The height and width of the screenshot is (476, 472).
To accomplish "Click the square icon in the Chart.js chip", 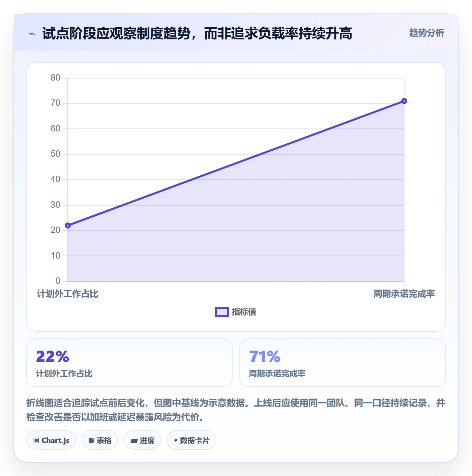I will (36, 440).
